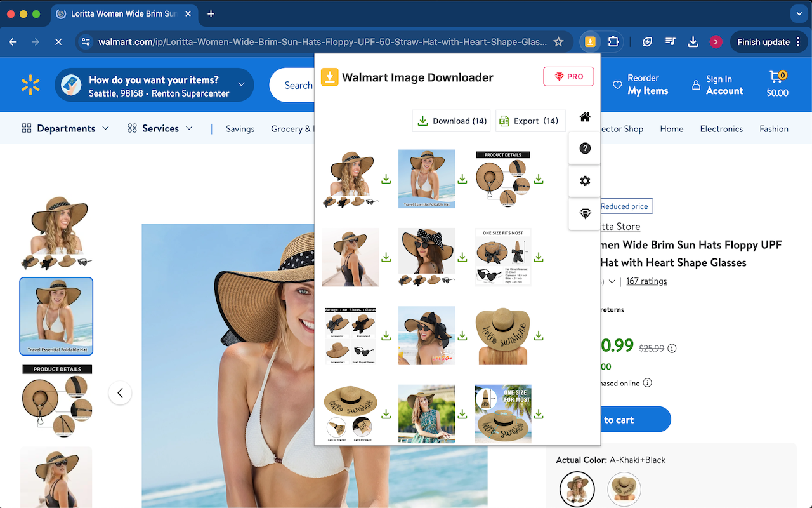Click the diamond premium icon in extension sidebar
Viewport: 812px width, 508px height.
click(585, 214)
